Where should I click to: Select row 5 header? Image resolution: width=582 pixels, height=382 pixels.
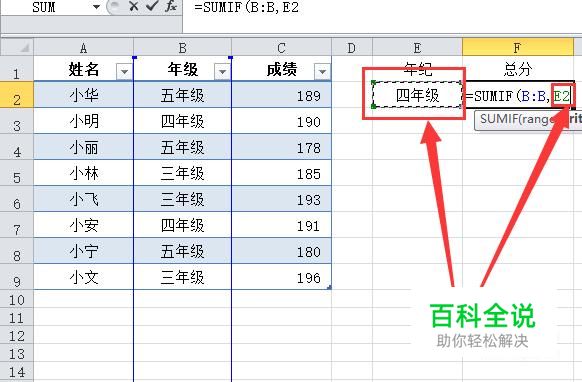[17, 173]
